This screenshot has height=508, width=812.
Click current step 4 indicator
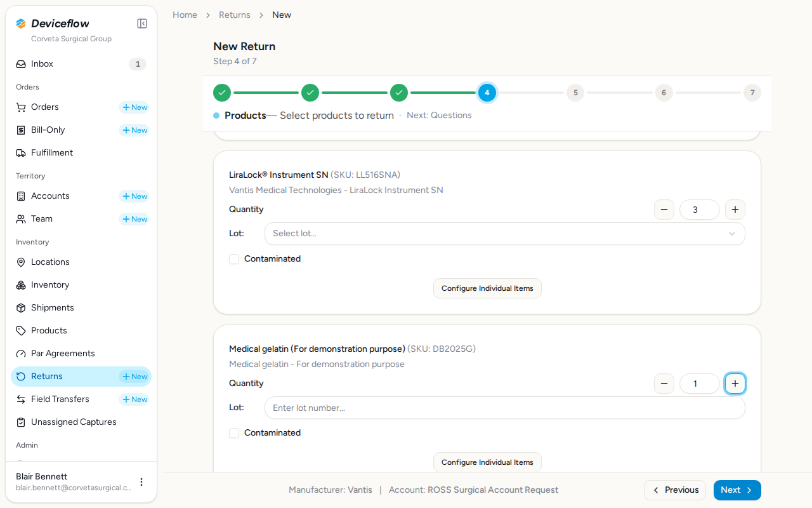pos(487,93)
